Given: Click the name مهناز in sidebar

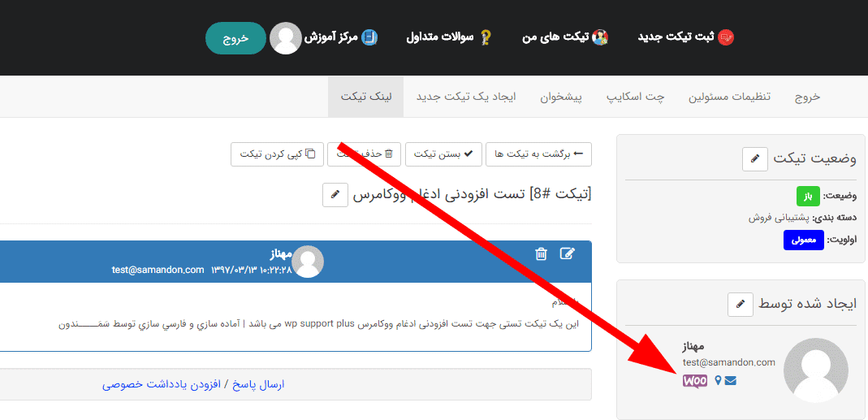Looking at the screenshot, I should (693, 346).
